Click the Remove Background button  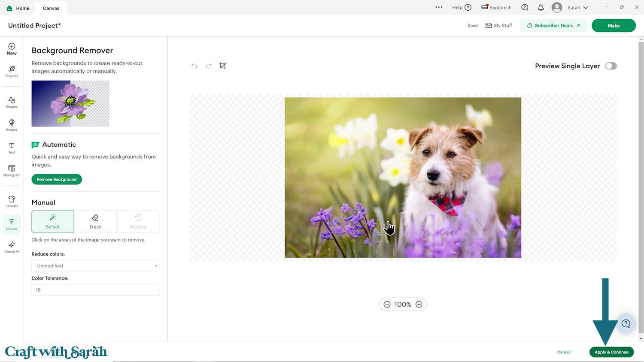(57, 179)
